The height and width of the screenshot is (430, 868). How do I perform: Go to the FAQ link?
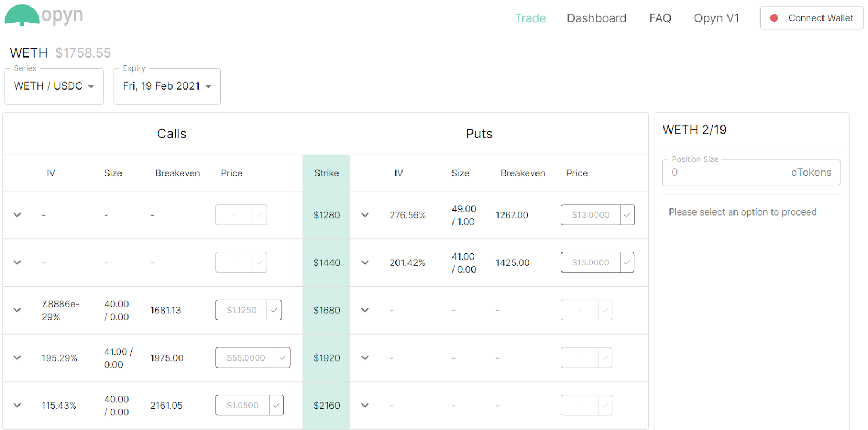tap(660, 18)
